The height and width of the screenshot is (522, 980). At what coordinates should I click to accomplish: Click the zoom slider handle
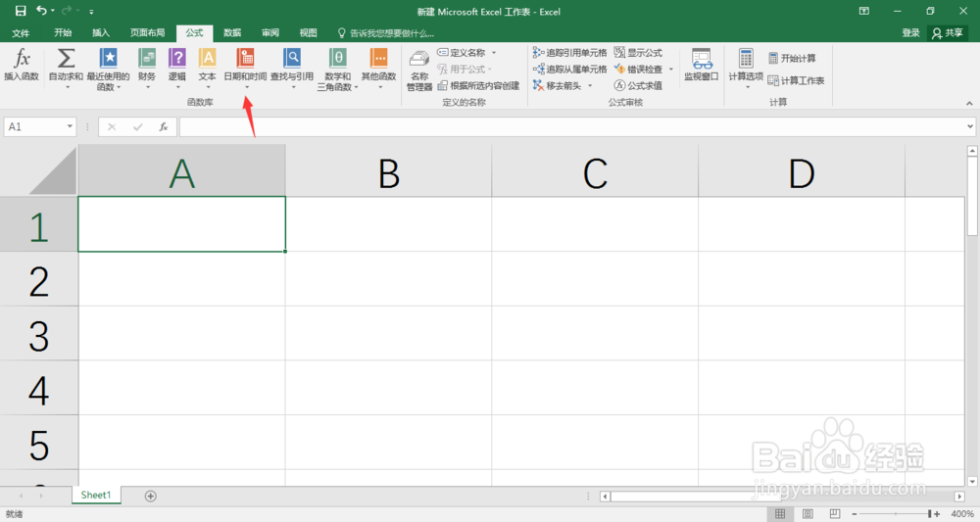[x=929, y=514]
